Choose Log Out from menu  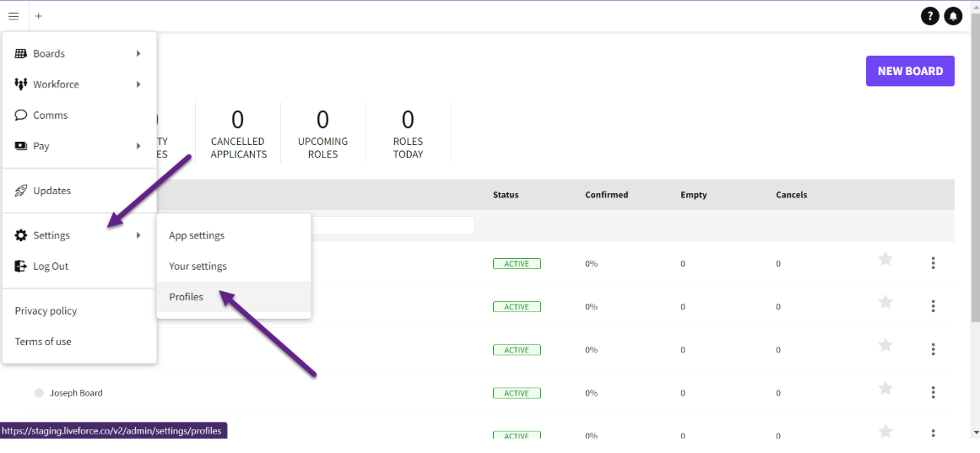pyautogui.click(x=79, y=267)
